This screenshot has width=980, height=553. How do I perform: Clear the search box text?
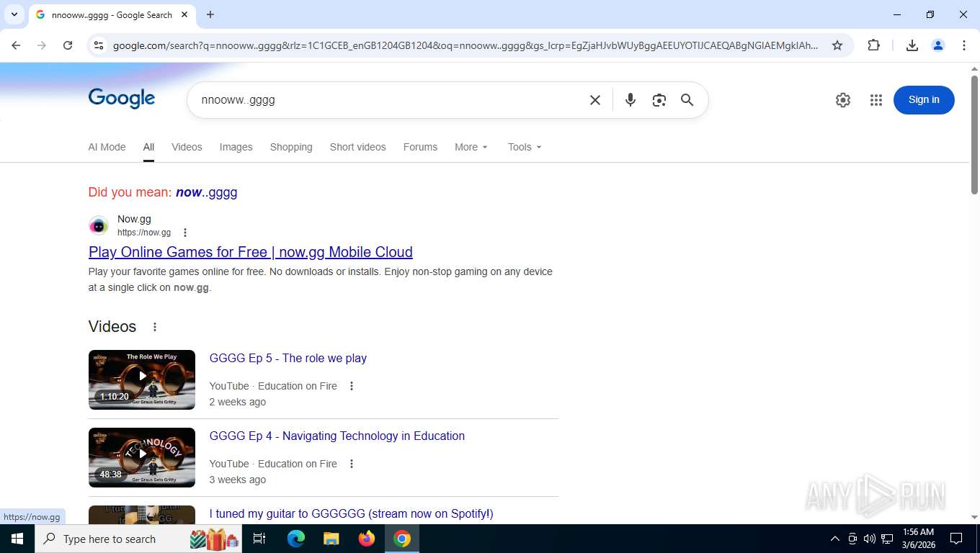point(595,100)
